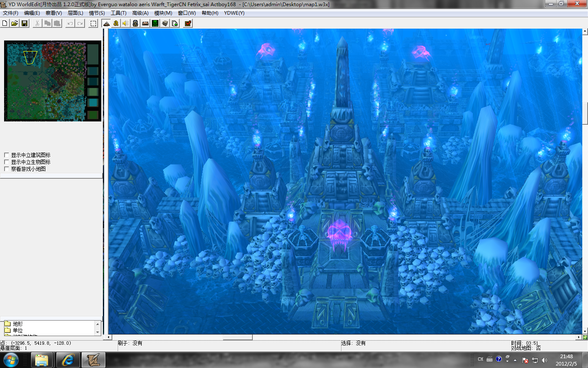This screenshot has width=588, height=368.
Task: Open the Import Manager icon
Action: click(175, 23)
